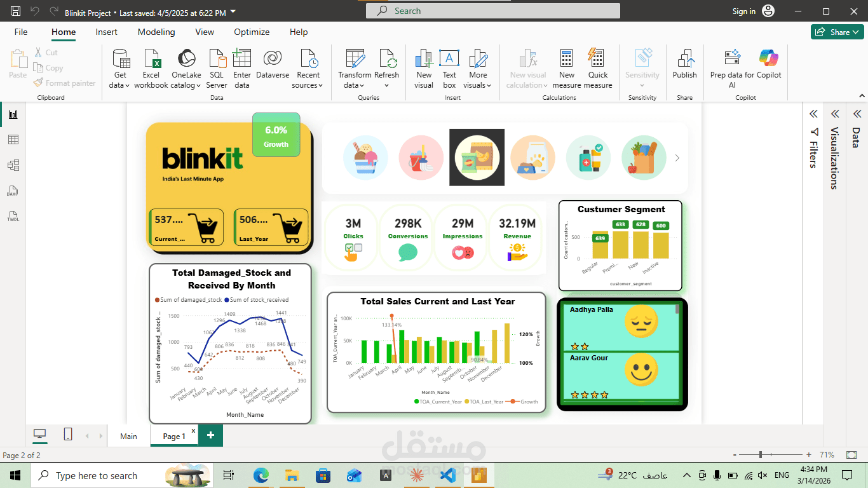The image size is (868, 488).
Task: Open TMDL view in sidebar
Action: 13,216
